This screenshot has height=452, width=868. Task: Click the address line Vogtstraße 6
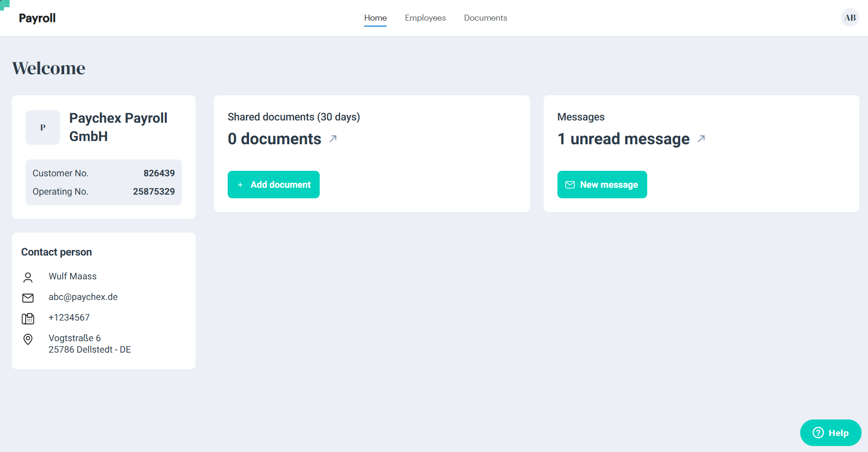coord(75,338)
